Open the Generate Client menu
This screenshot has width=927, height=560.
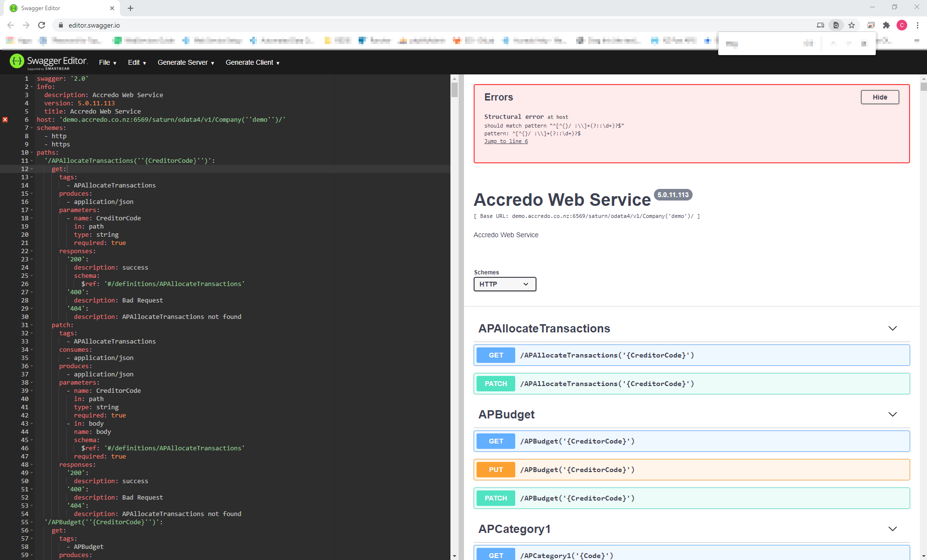coord(252,62)
